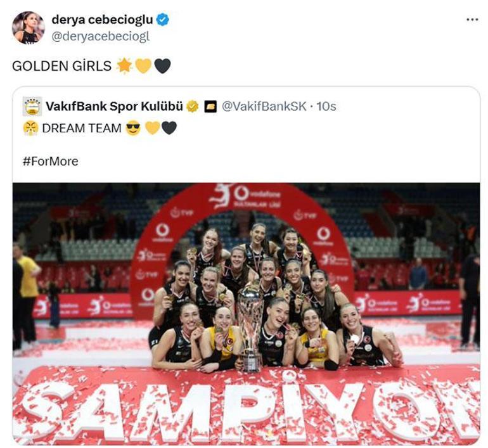Click the yellow heart in quoted tweet

point(153,128)
